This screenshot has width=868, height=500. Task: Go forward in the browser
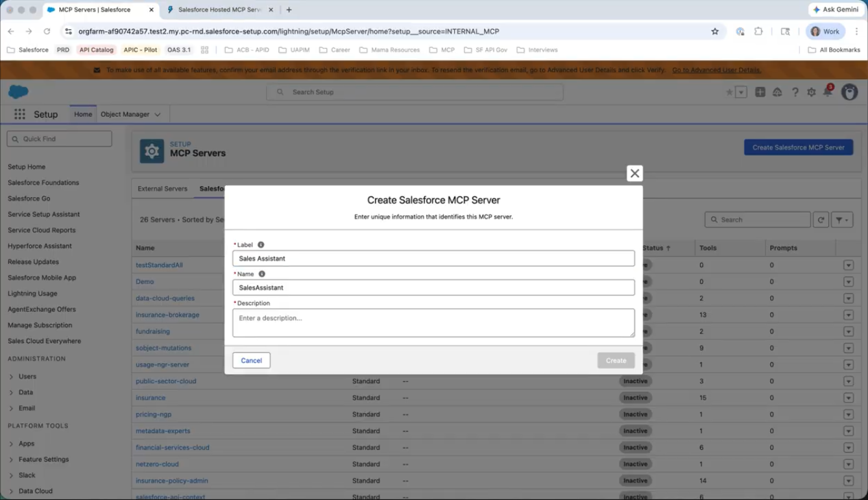[29, 31]
